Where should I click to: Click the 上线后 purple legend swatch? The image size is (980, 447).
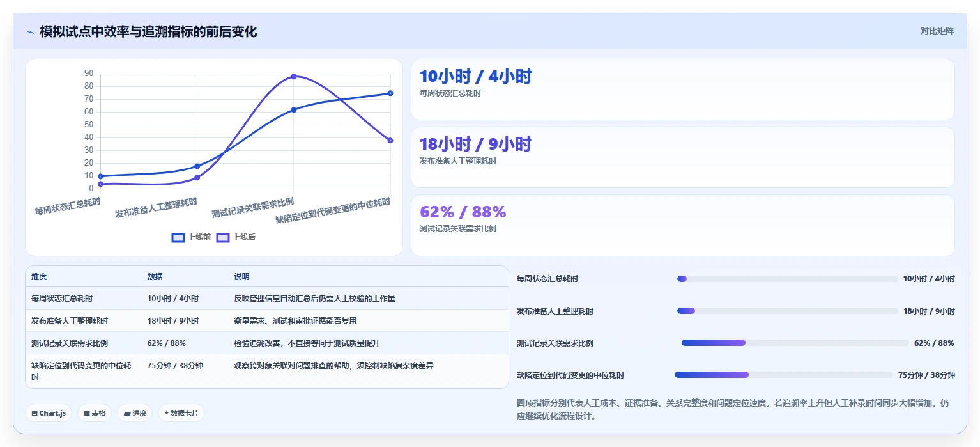223,237
